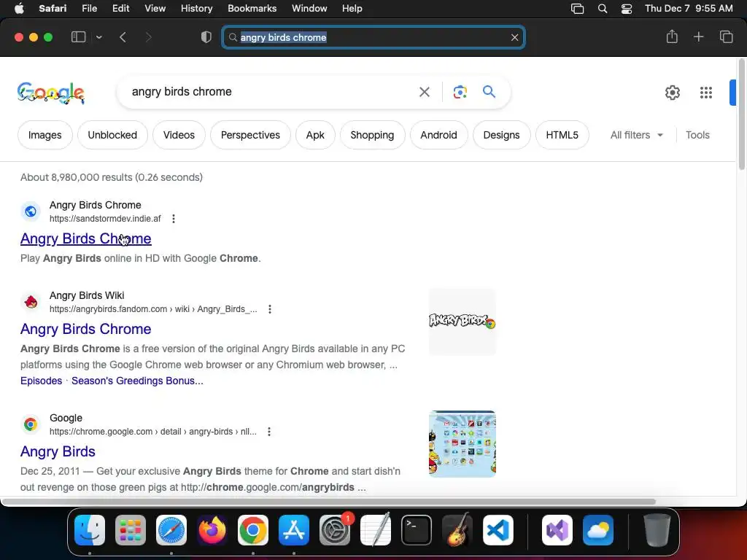Image resolution: width=747 pixels, height=560 pixels.
Task: Open the Apple menu
Action: tap(19, 9)
